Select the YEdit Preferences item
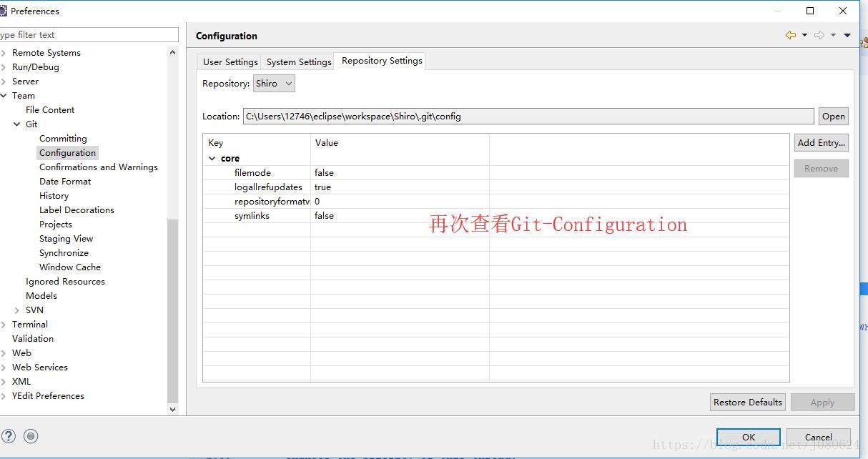This screenshot has height=459, width=868. click(48, 395)
